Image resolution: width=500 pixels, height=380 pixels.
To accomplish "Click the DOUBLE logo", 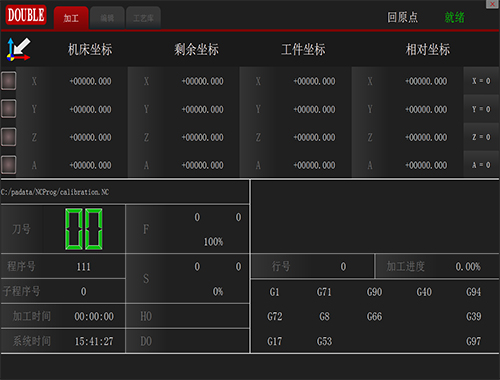I will (x=26, y=15).
